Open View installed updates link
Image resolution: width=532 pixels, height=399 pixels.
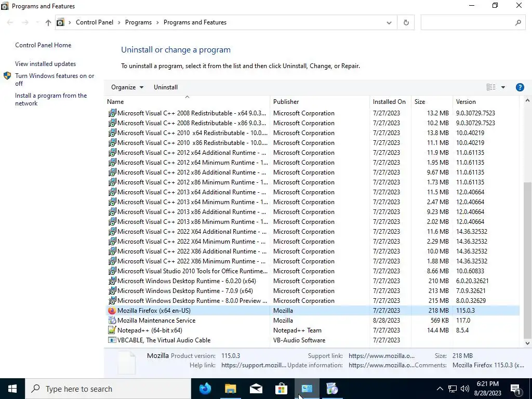click(x=46, y=64)
